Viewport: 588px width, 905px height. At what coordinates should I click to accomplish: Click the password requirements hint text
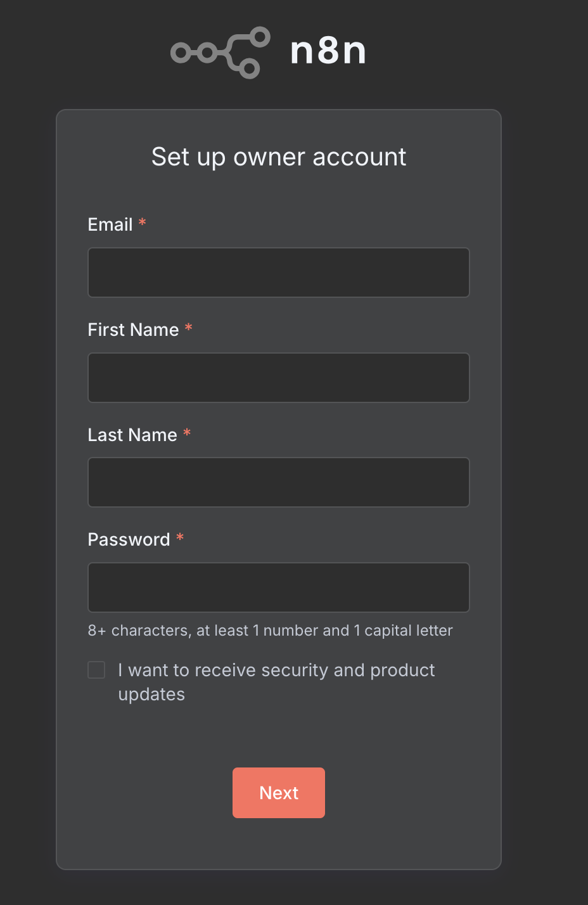point(270,631)
